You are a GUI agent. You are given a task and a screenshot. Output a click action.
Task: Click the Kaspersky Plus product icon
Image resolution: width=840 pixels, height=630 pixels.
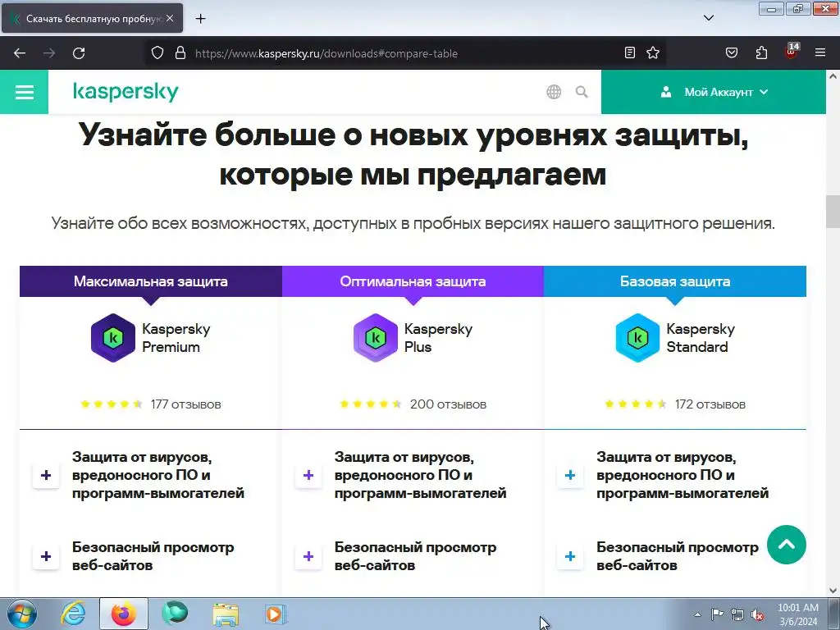pyautogui.click(x=376, y=338)
